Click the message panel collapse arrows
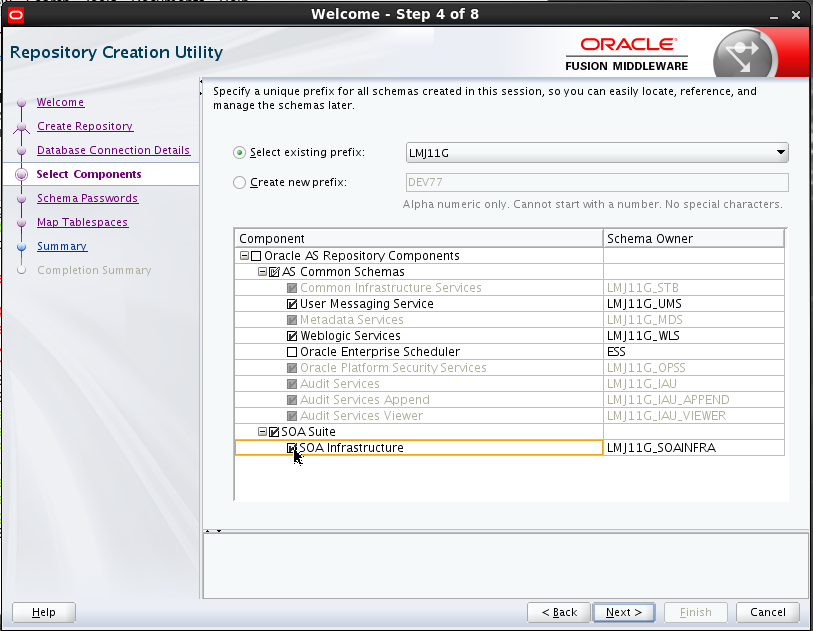The height and width of the screenshot is (631, 813). pos(213,531)
